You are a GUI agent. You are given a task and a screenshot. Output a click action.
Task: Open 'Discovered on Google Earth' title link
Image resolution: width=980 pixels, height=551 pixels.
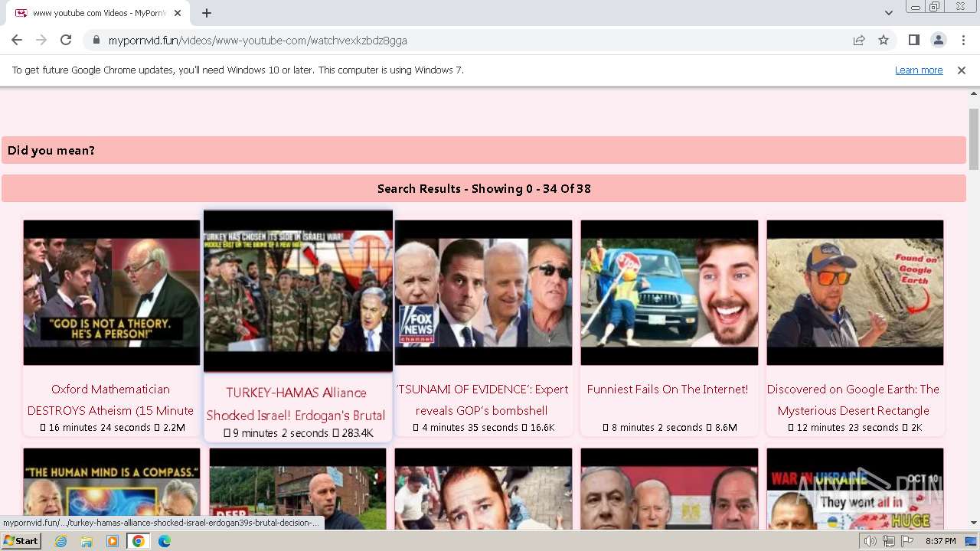click(853, 399)
